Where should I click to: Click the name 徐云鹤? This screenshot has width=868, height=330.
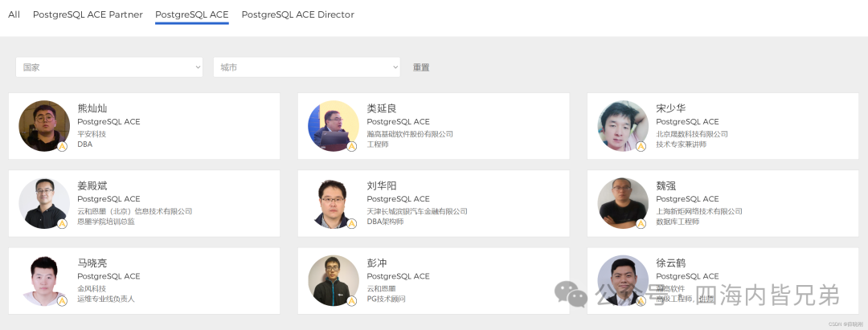click(x=670, y=263)
